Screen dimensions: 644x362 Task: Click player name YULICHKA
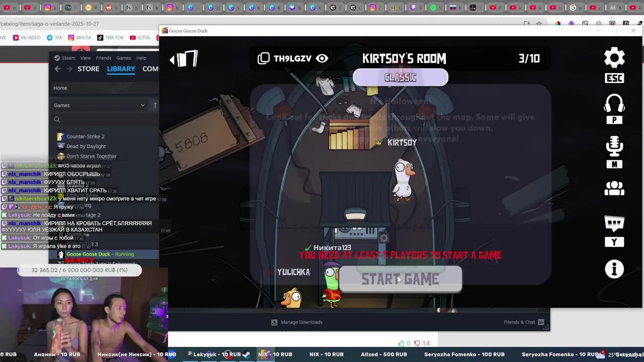[x=293, y=272]
